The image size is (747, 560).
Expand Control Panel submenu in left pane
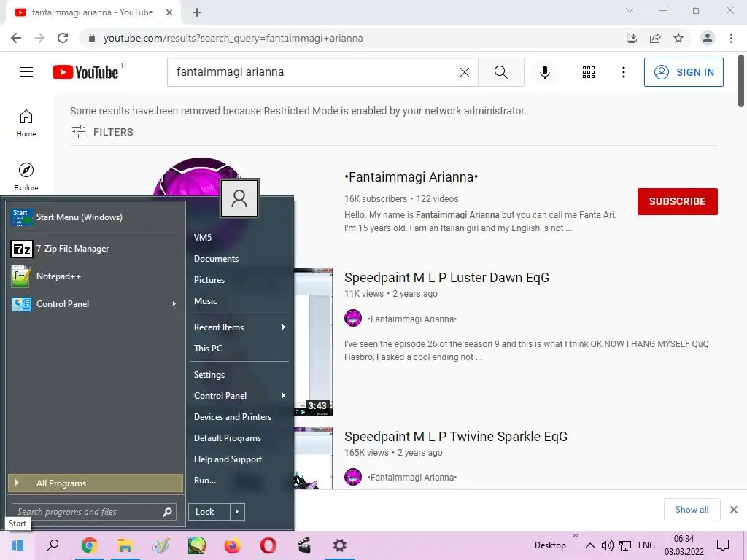click(174, 304)
